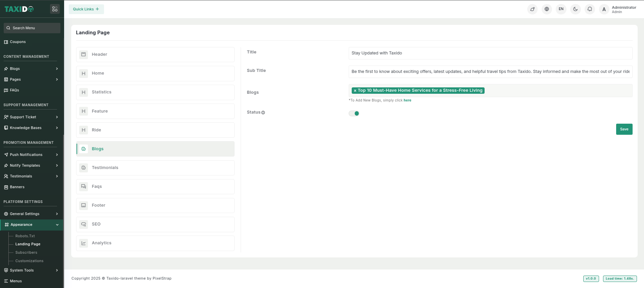The image size is (644, 288).
Task: Click the Status info icon
Action: tap(263, 113)
